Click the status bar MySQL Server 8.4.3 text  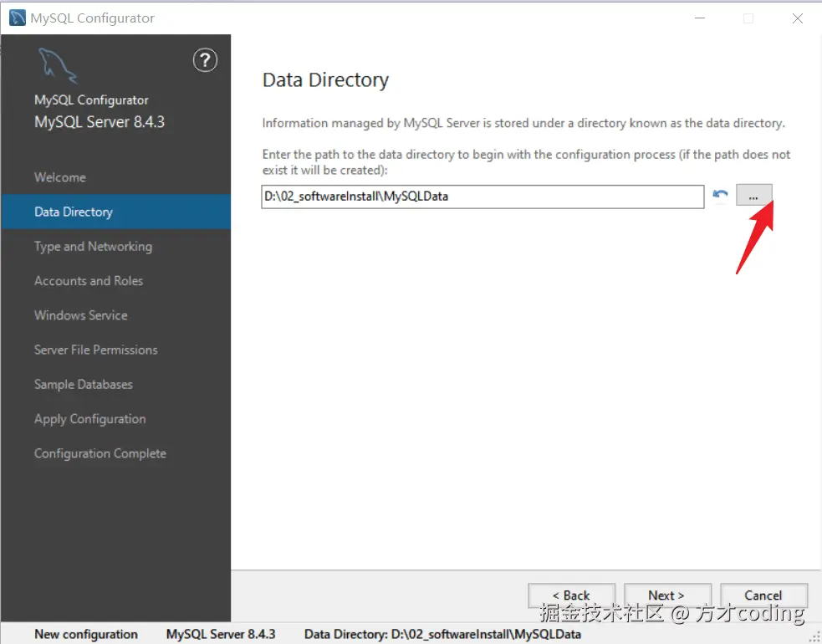tap(221, 634)
